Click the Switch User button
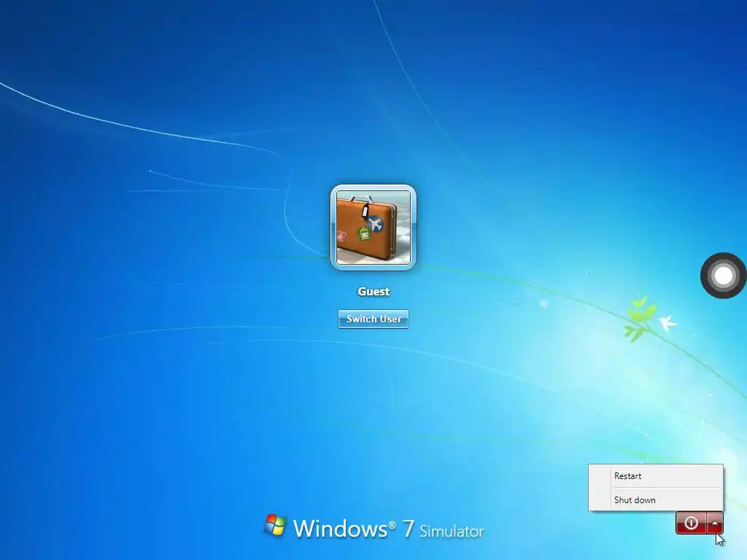This screenshot has height=560, width=747. 373,319
